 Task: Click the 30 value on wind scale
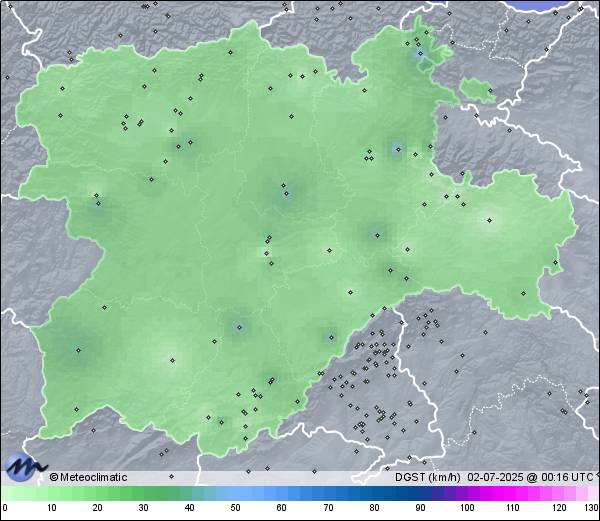pos(143,508)
